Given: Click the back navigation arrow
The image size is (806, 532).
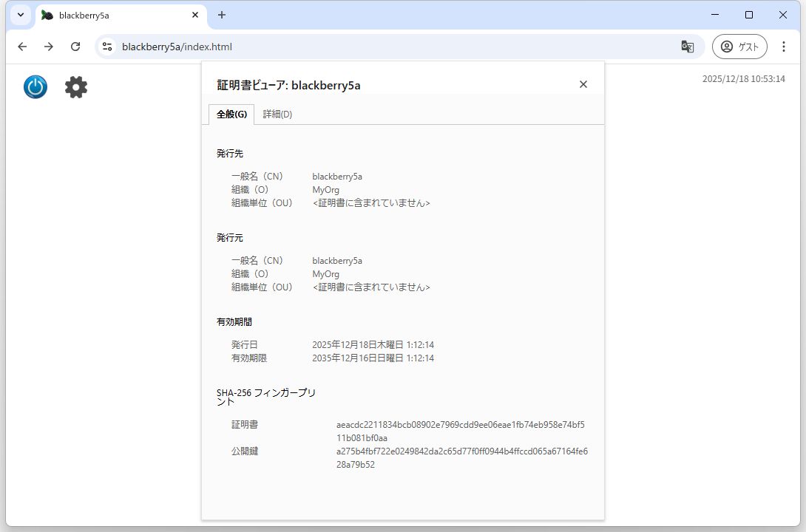Looking at the screenshot, I should coord(22,46).
